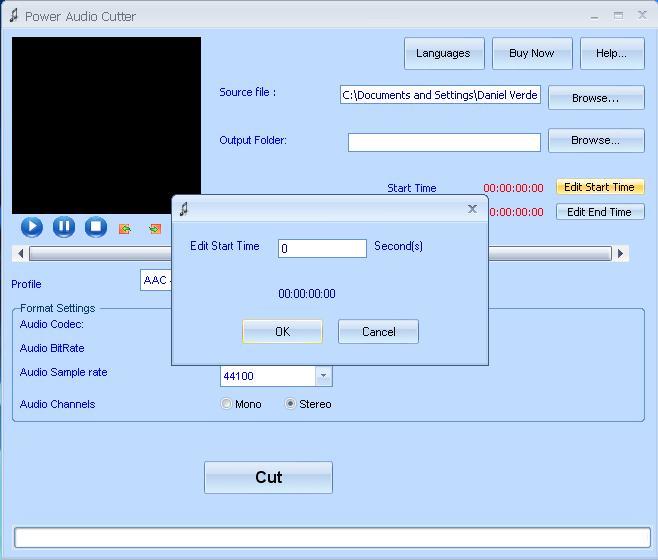Image resolution: width=658 pixels, height=560 pixels.
Task: Expand the Audio Sample rate 44100 dropdown
Action: pyautogui.click(x=323, y=376)
